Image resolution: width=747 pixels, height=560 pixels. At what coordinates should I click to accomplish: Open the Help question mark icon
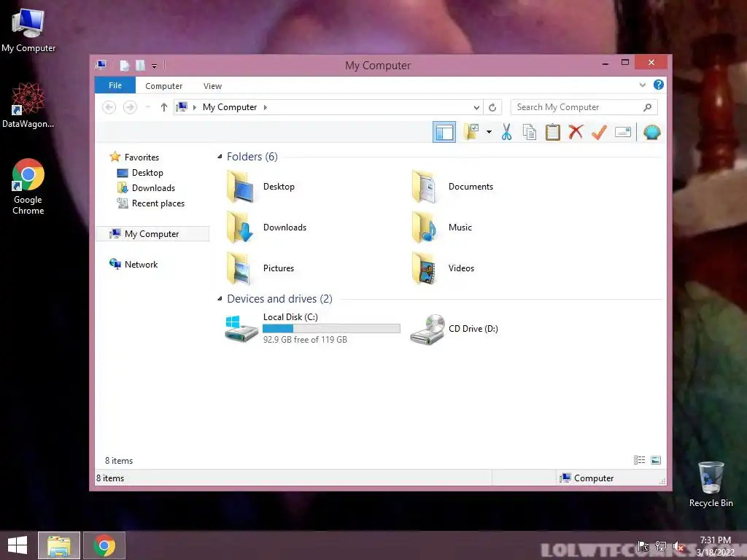coord(659,85)
